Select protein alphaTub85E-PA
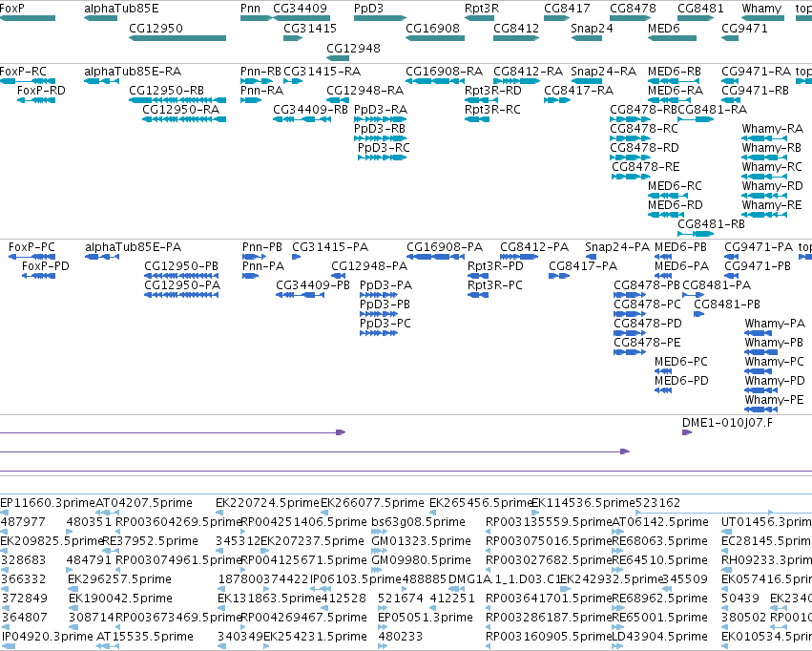This screenshot has height=651, width=812. point(133,247)
